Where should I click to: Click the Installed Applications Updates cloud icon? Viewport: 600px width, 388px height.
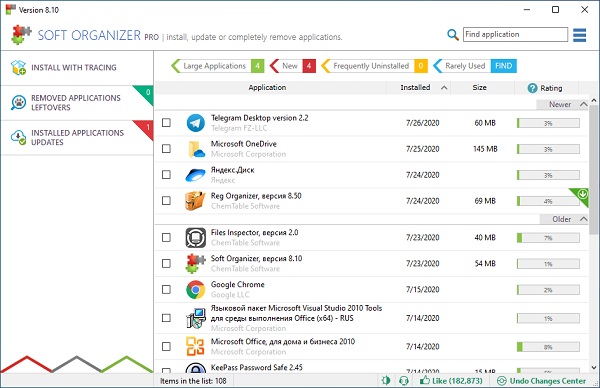pos(18,137)
